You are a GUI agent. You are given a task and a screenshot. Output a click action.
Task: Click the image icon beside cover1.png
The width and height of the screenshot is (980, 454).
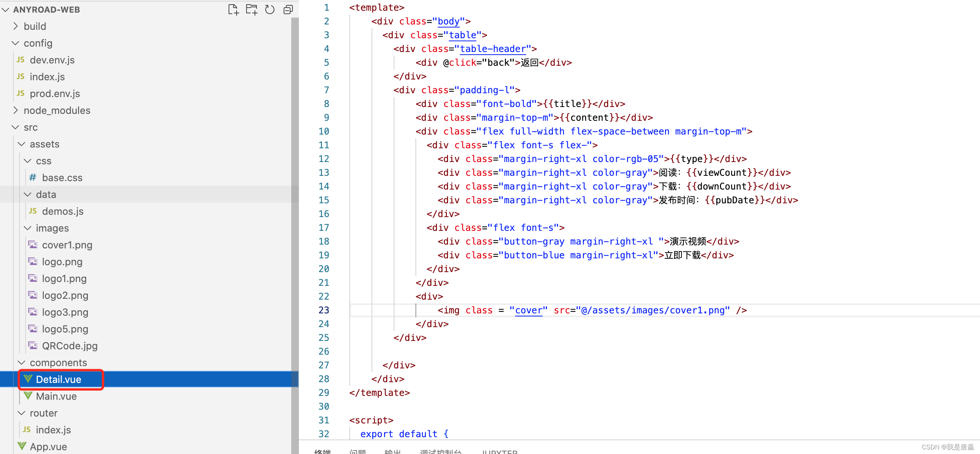coord(32,244)
